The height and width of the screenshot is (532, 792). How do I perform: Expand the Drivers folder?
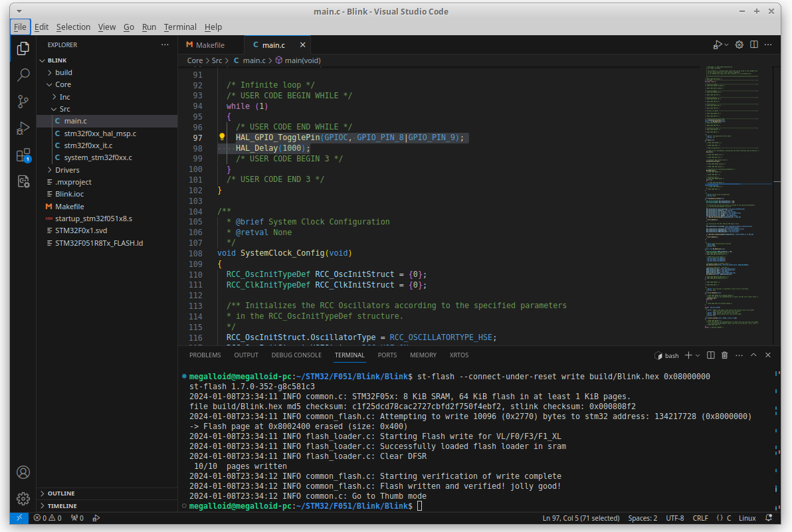pos(66,170)
